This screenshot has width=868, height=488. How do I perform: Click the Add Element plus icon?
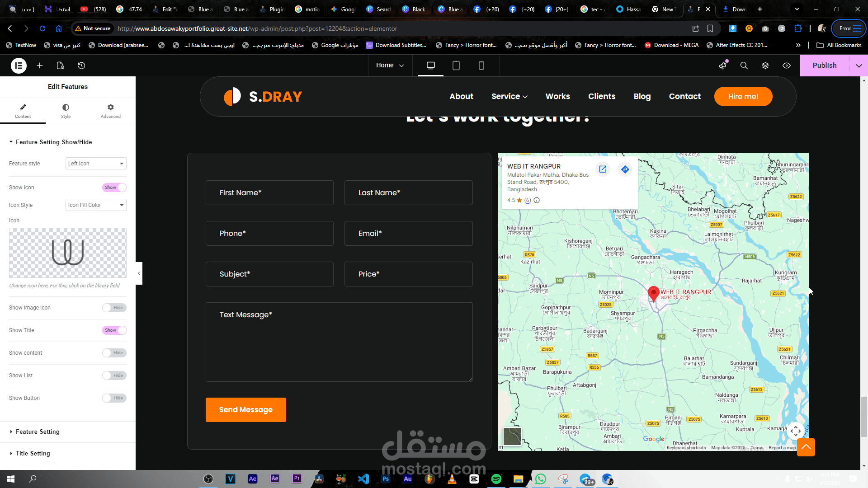pyautogui.click(x=40, y=66)
